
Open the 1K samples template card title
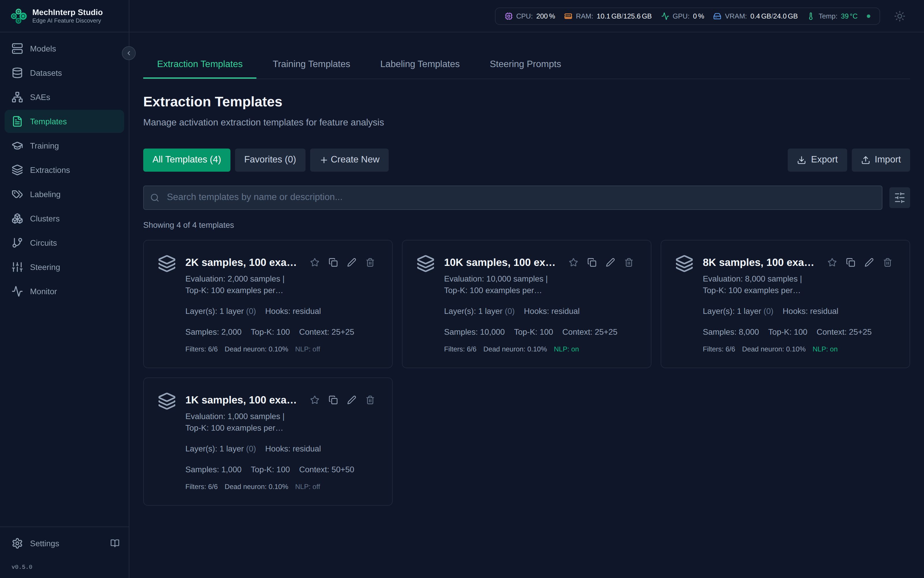[241, 400]
